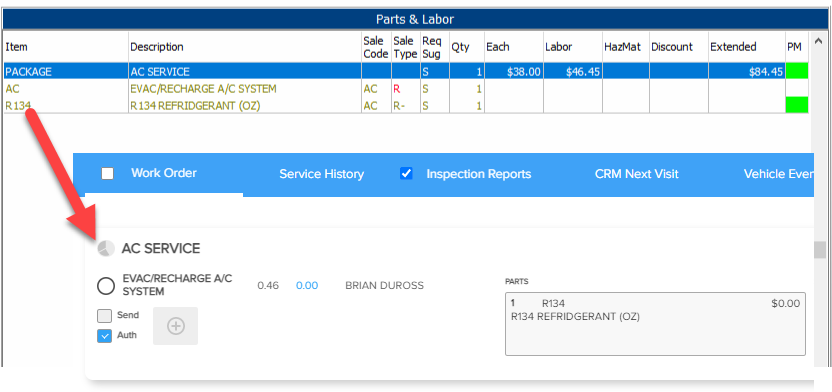Uncheck the Inspection Reports checkbox

click(406, 173)
